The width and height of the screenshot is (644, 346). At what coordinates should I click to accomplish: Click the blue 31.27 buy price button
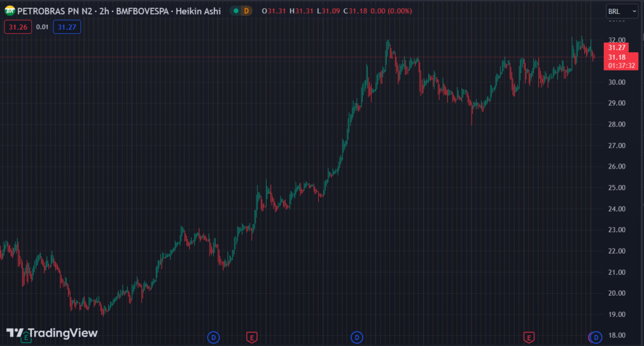pos(67,27)
